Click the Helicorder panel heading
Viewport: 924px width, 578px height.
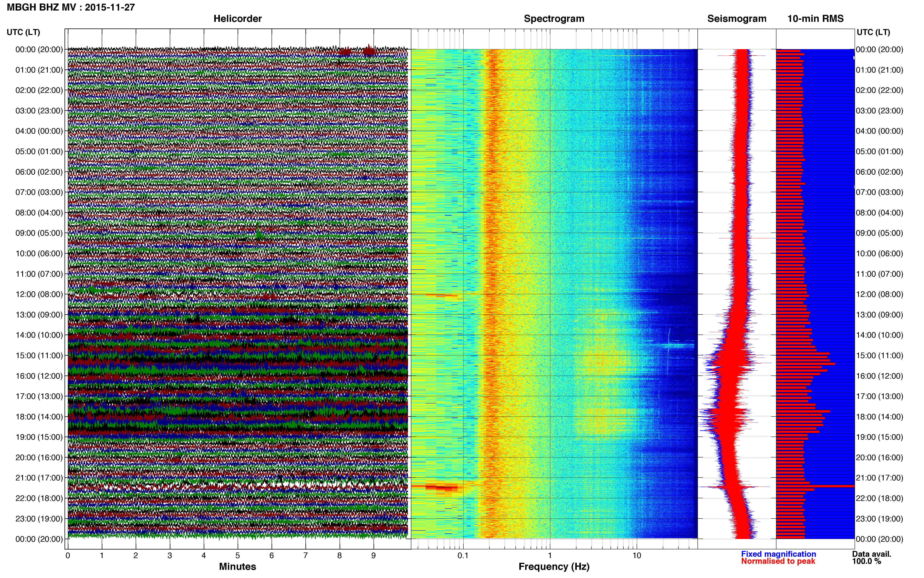coord(237,19)
